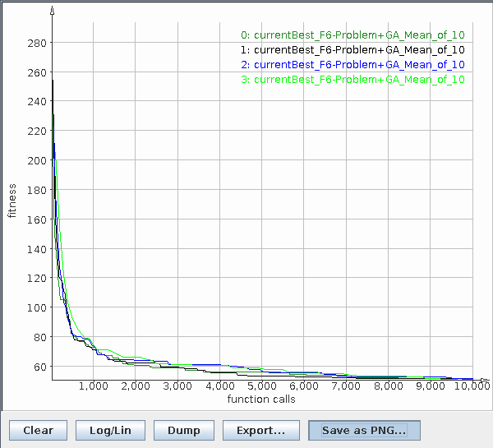This screenshot has height=448, width=493.
Task: Click the 1,000 x-axis tick label
Action: 94,386
